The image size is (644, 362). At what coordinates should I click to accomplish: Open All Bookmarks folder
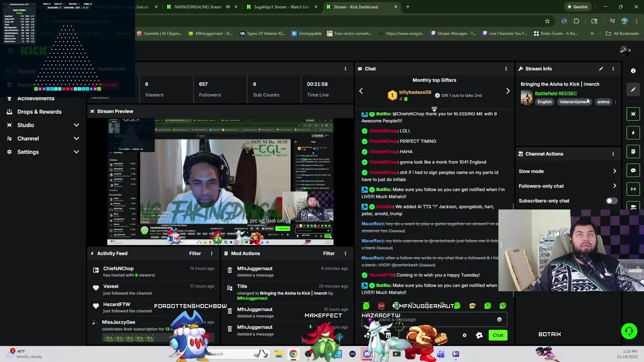pos(622,34)
